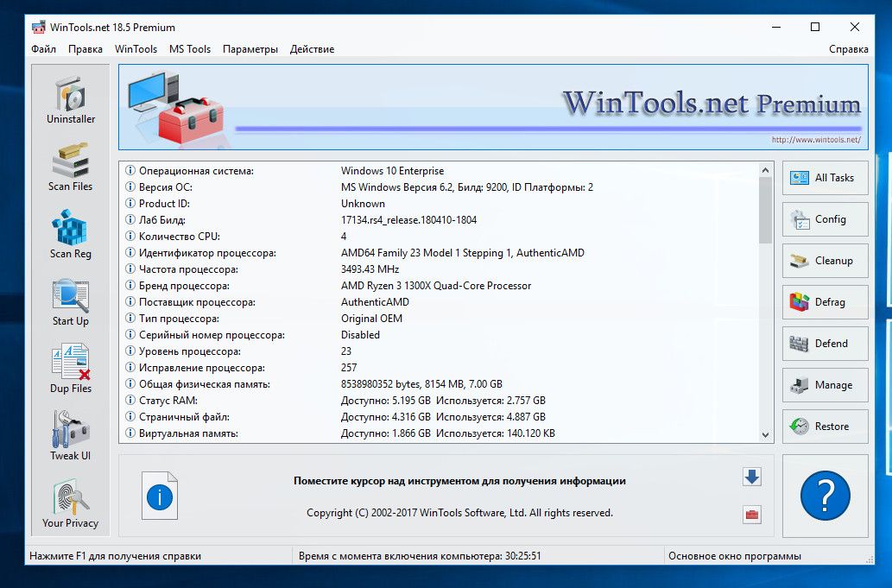Open the Файл menu
Image resolution: width=892 pixels, height=588 pixels.
pyautogui.click(x=43, y=49)
